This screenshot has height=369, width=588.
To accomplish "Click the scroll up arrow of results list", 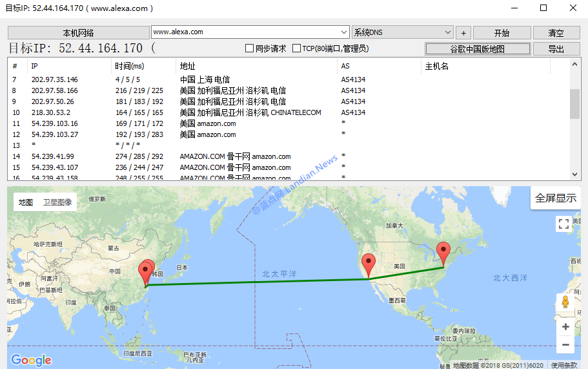I will 574,64.
